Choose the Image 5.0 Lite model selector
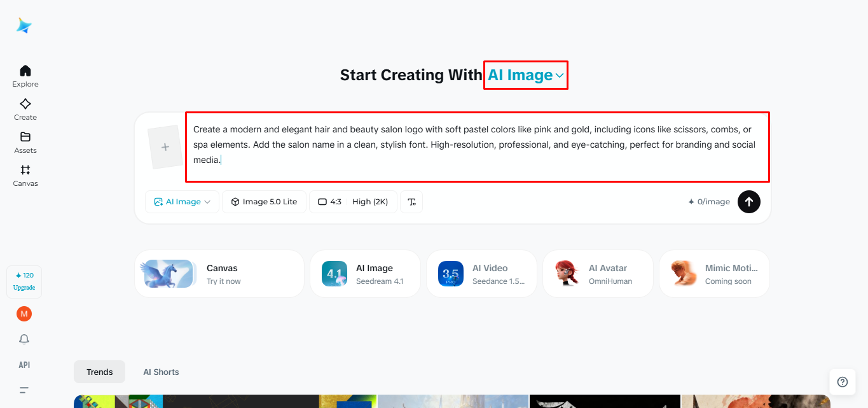Image resolution: width=868 pixels, height=408 pixels. [x=264, y=202]
